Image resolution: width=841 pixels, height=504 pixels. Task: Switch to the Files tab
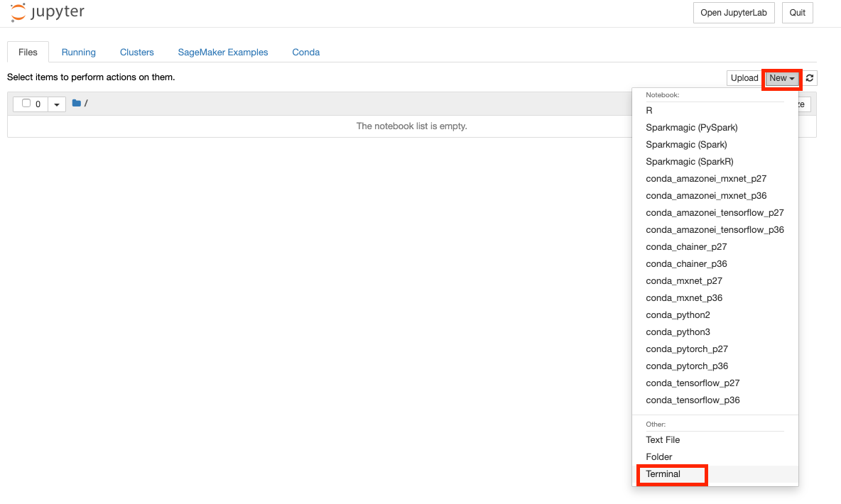28,52
